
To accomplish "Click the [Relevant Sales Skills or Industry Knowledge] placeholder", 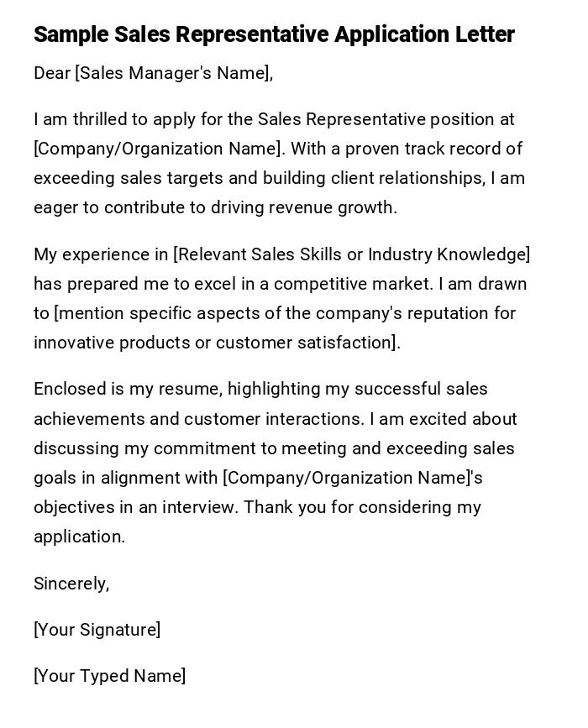I will [x=351, y=254].
